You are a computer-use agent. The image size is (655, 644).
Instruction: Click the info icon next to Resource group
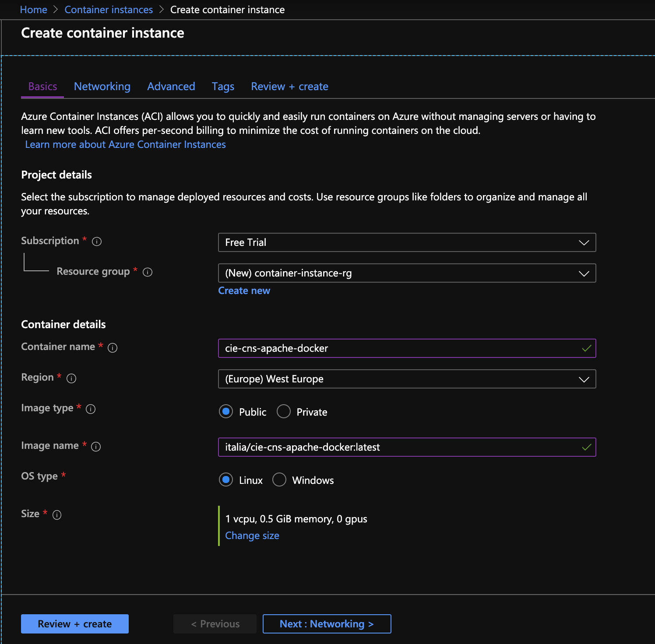pos(148,272)
